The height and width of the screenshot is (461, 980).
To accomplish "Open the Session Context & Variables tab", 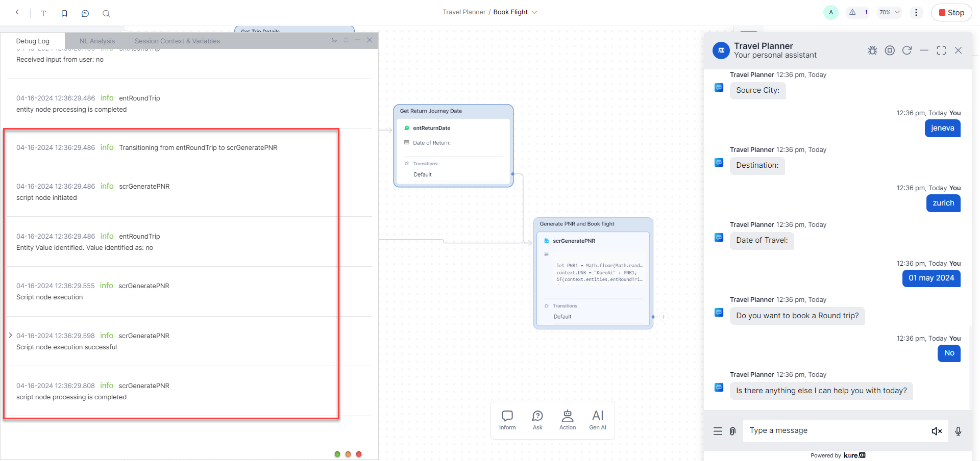I will (177, 40).
